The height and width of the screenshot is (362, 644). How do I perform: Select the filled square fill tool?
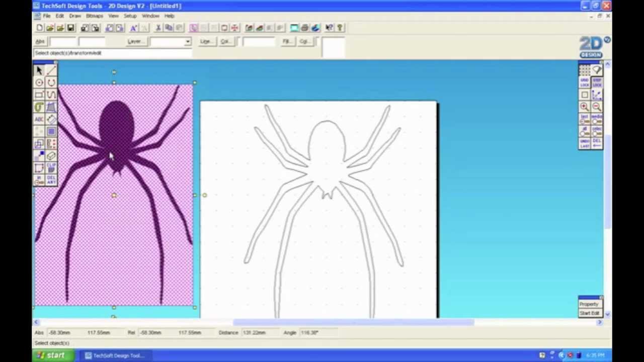51,131
